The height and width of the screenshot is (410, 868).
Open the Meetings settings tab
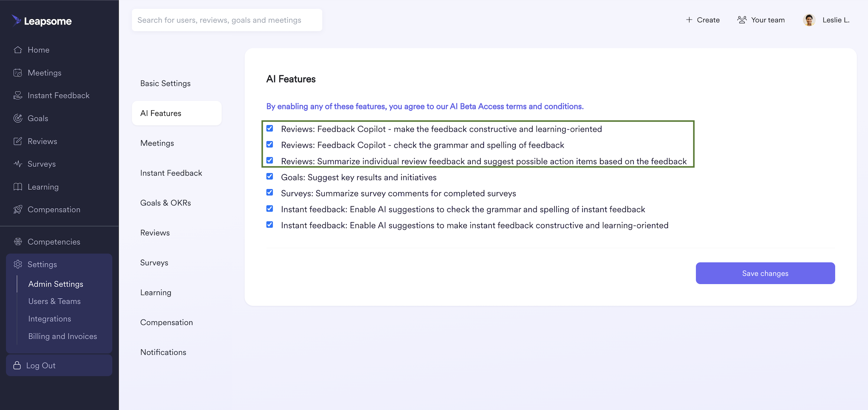pyautogui.click(x=157, y=143)
